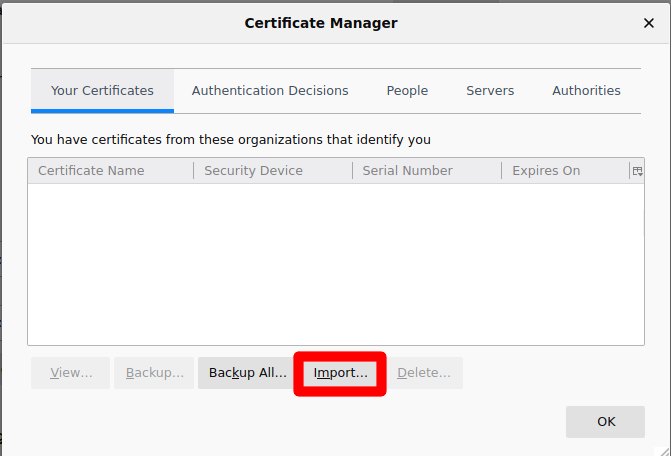Viewport: 671px width, 456px height.
Task: Click the greyed-out Backup... button
Action: coord(154,373)
